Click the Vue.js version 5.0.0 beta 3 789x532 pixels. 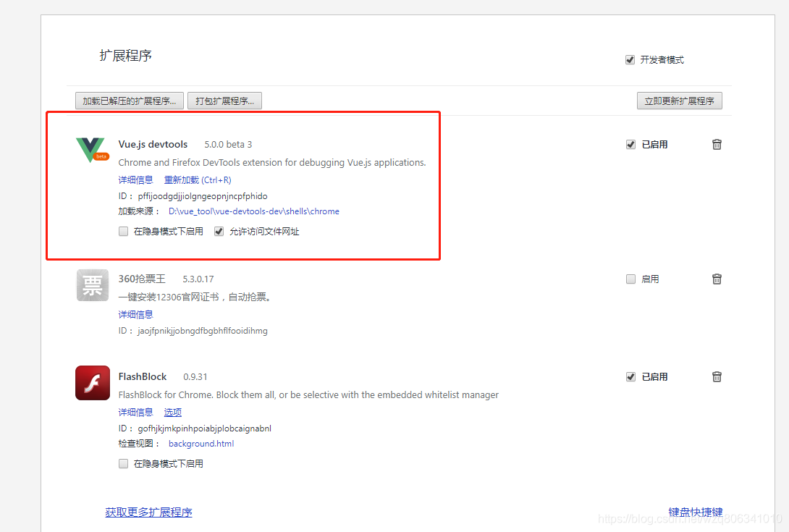[x=228, y=145]
